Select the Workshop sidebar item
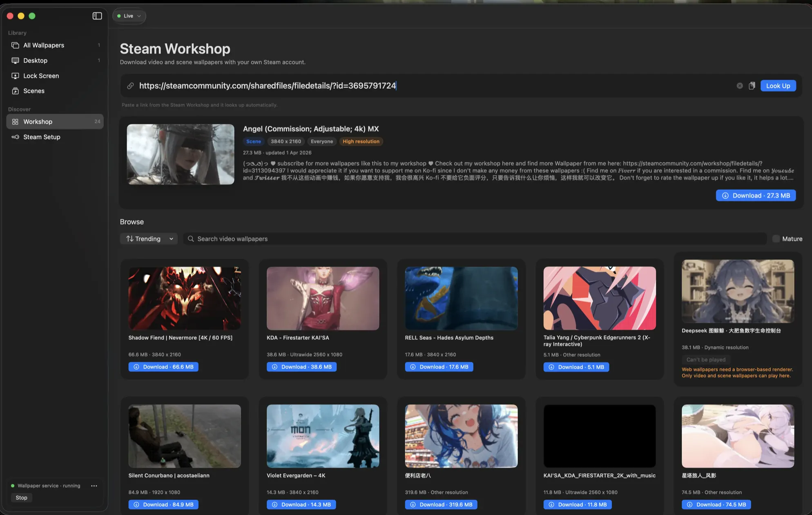The width and height of the screenshot is (812, 515). tap(55, 122)
